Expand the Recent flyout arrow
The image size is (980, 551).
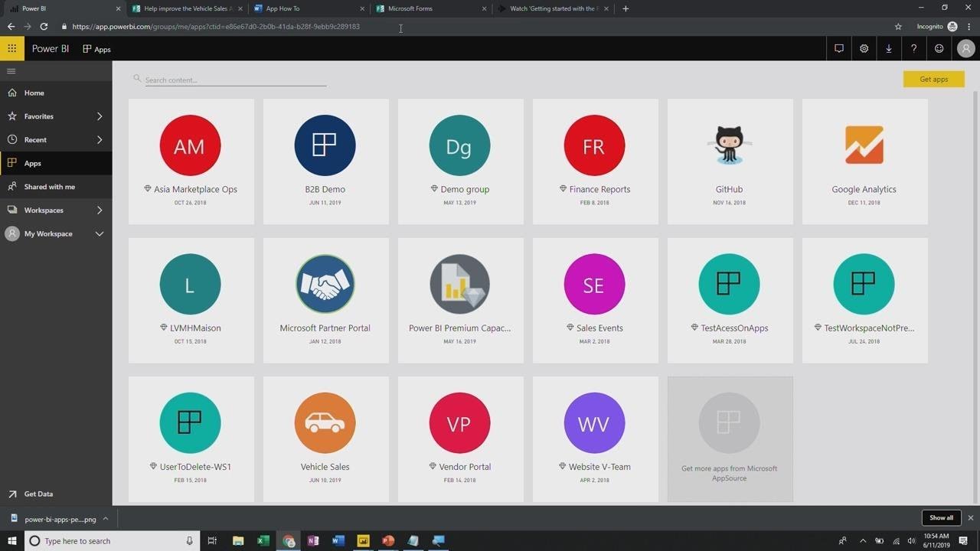100,140
